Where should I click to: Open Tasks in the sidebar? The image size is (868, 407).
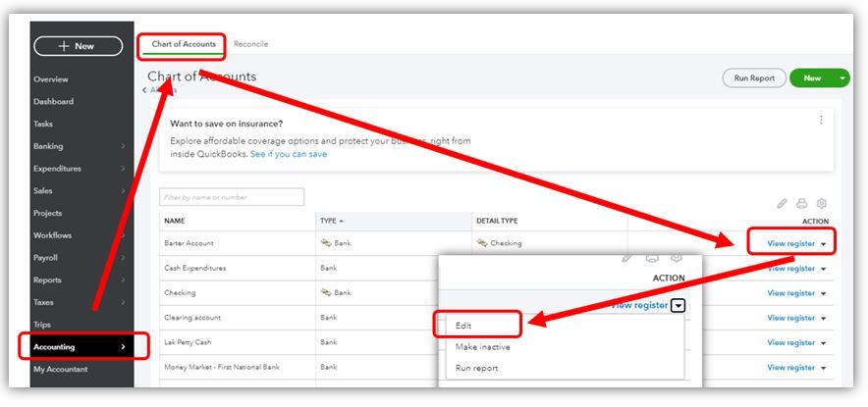pos(42,124)
